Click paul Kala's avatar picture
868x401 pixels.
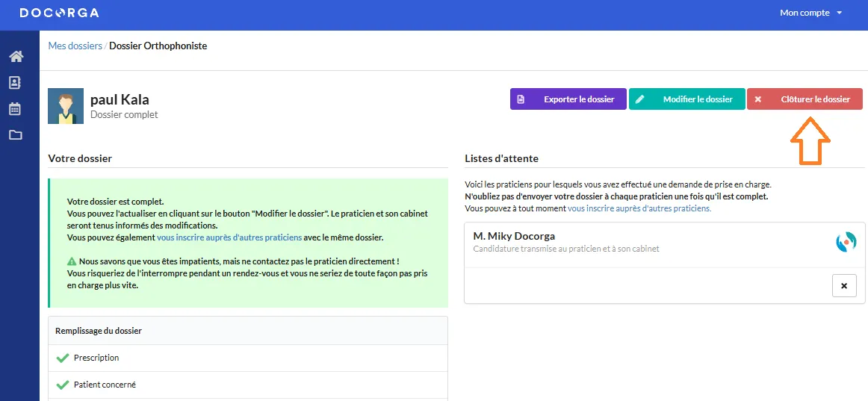coord(66,106)
